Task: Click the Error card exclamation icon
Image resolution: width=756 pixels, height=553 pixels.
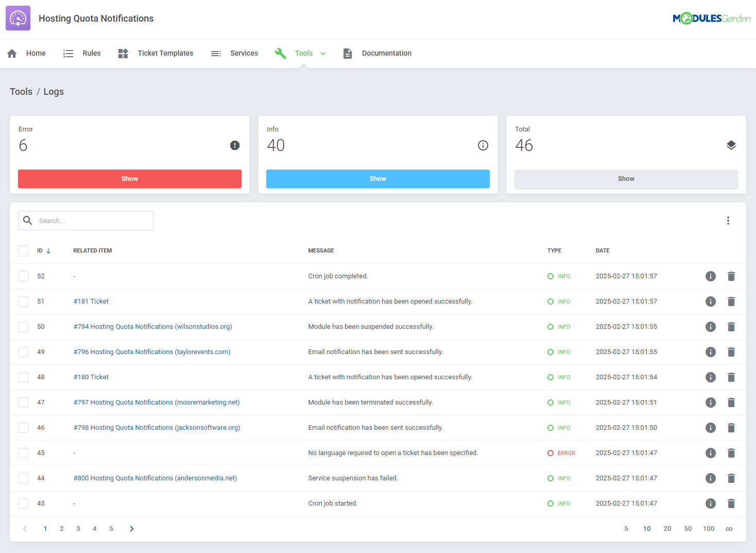Action: [x=235, y=145]
